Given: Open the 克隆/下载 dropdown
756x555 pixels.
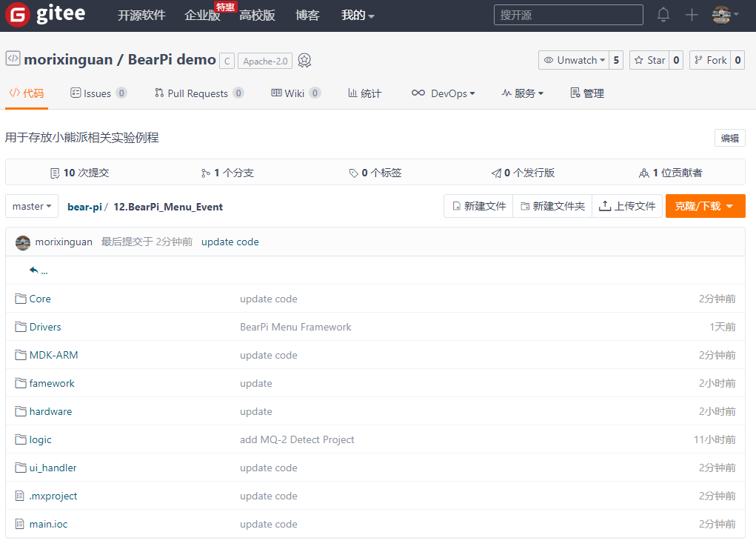Looking at the screenshot, I should pyautogui.click(x=705, y=207).
